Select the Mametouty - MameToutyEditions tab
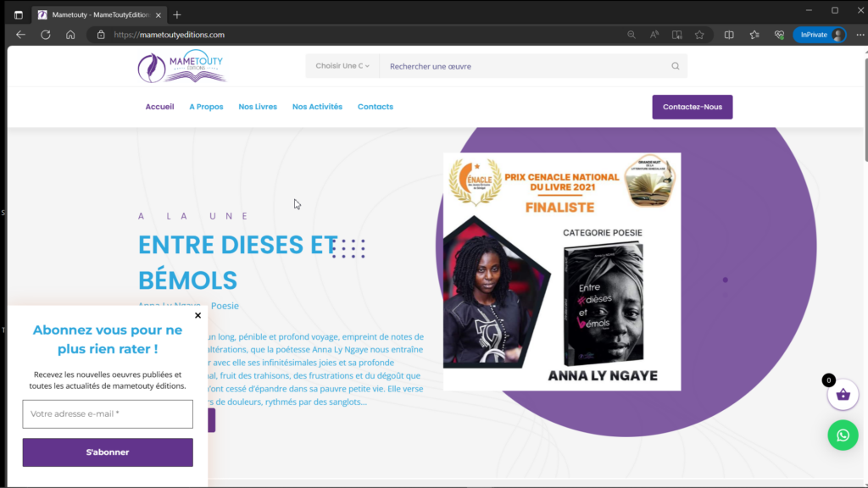Image resolution: width=868 pixels, height=488 pixels. [x=100, y=15]
